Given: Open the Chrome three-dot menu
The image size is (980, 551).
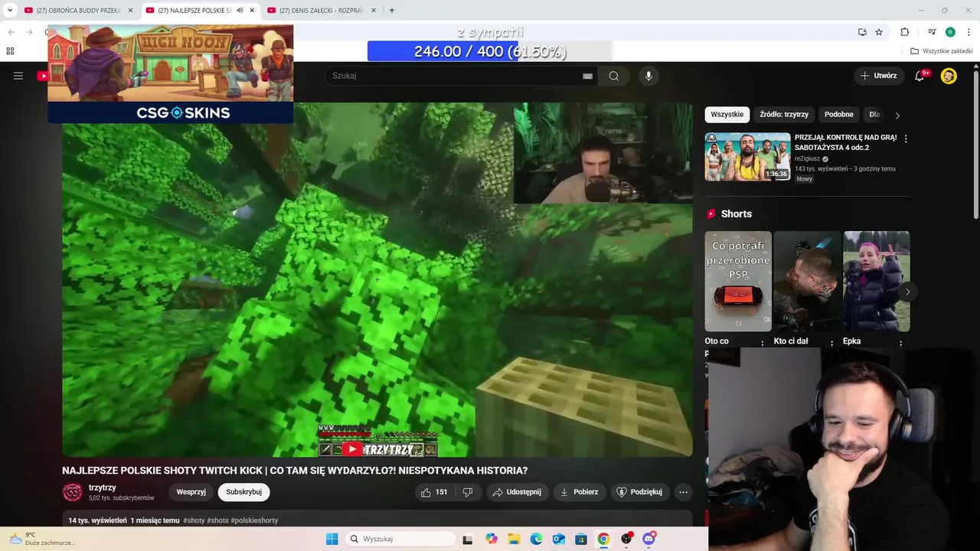Looking at the screenshot, I should pyautogui.click(x=969, y=32).
